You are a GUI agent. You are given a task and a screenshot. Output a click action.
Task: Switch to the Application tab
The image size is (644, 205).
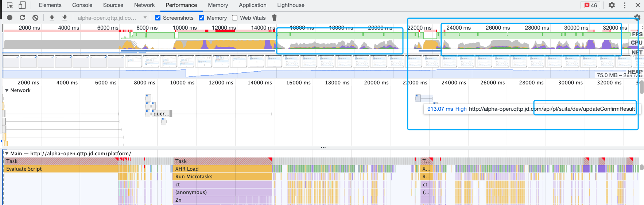[x=253, y=5]
